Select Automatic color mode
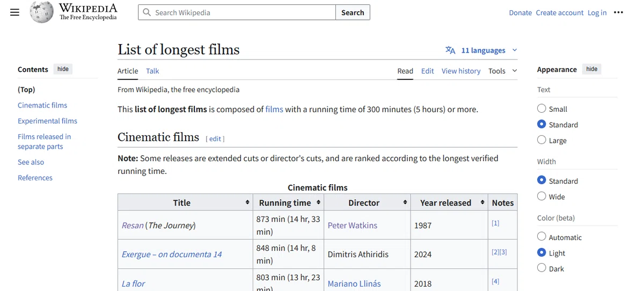This screenshot has height=291, width=644. (541, 237)
